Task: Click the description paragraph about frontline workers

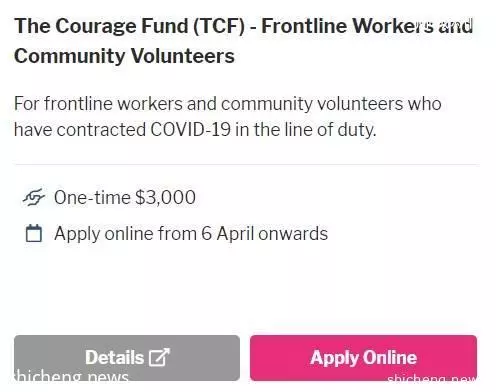Action: (228, 116)
